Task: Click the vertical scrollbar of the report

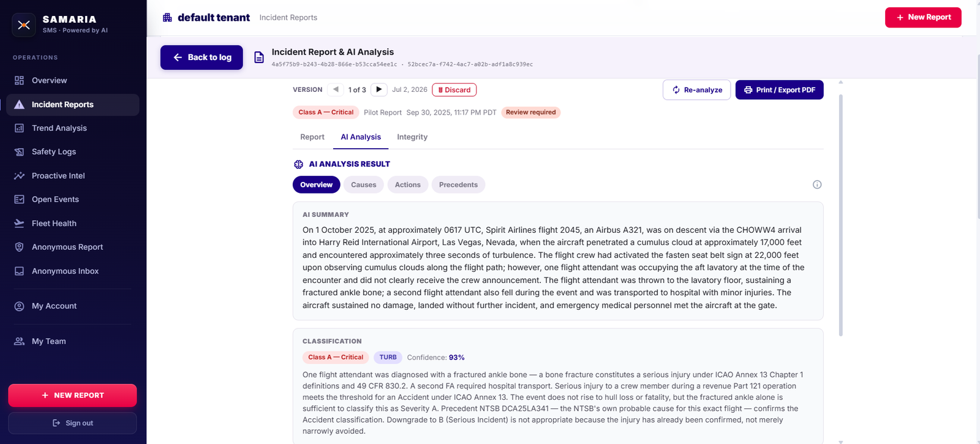Action: pyautogui.click(x=841, y=214)
